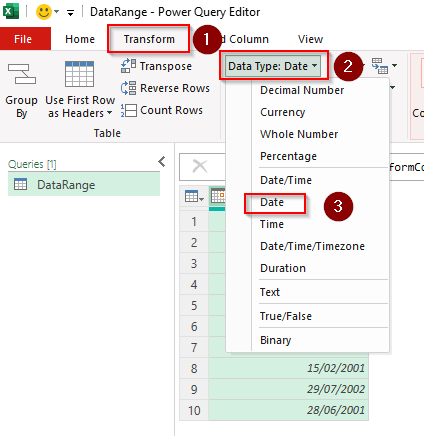Screen dimensions: 424x436
Task: Choose Duration data type
Action: (283, 268)
